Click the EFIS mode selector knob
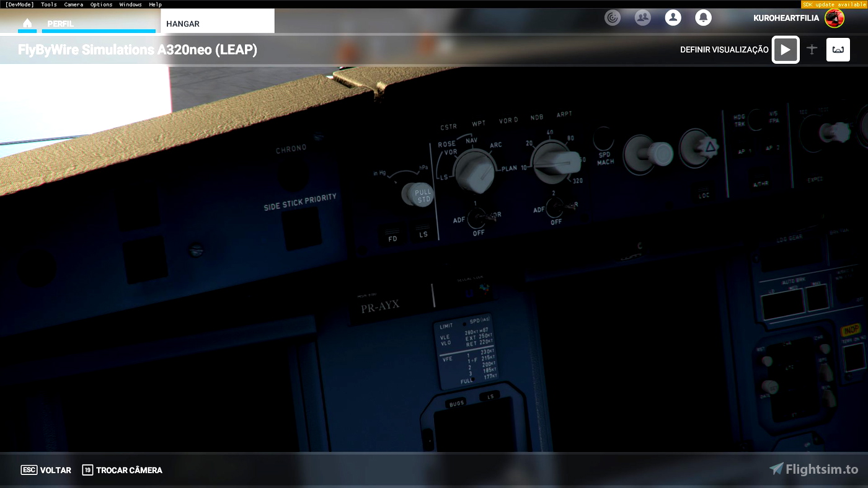 pyautogui.click(x=474, y=172)
